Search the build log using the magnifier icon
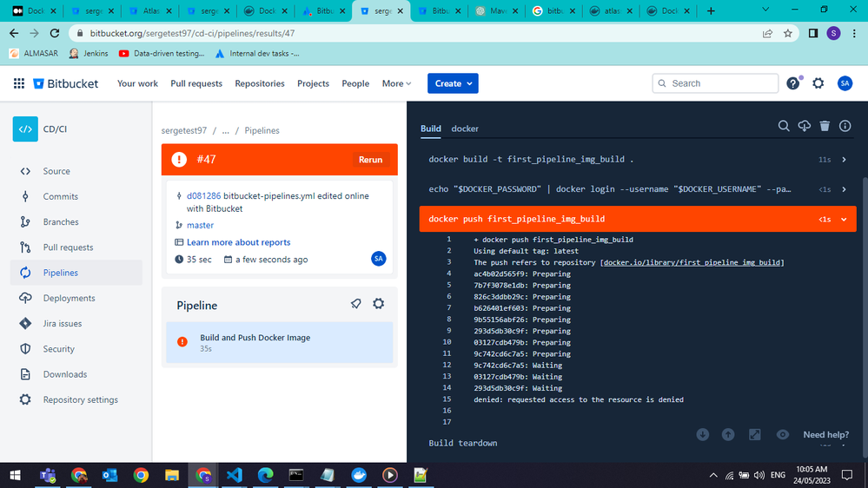This screenshot has width=868, height=488. click(x=784, y=126)
